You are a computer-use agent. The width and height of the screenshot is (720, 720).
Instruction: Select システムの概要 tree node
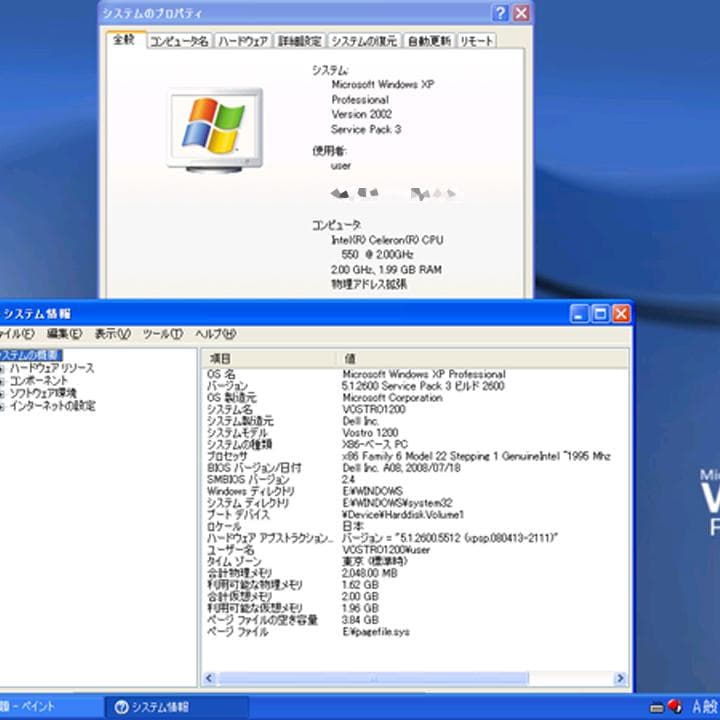point(30,355)
